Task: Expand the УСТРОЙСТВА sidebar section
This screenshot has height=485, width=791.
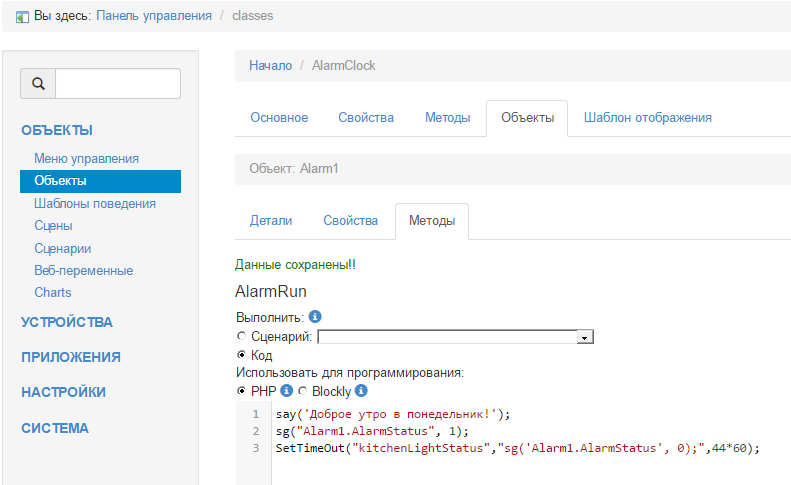Action: pos(67,322)
